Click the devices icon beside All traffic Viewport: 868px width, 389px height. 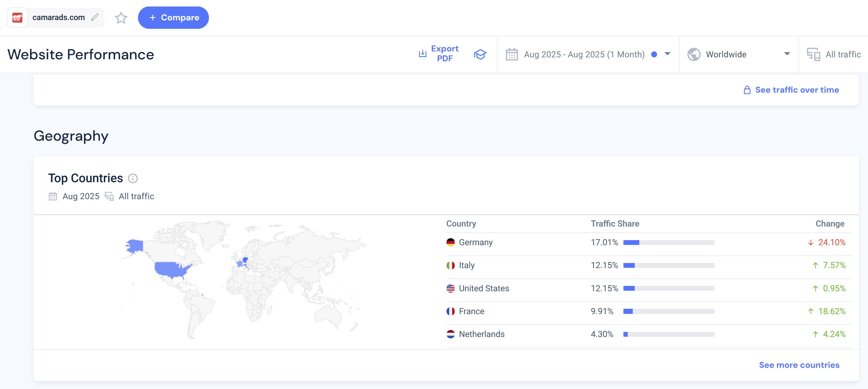[x=813, y=55]
